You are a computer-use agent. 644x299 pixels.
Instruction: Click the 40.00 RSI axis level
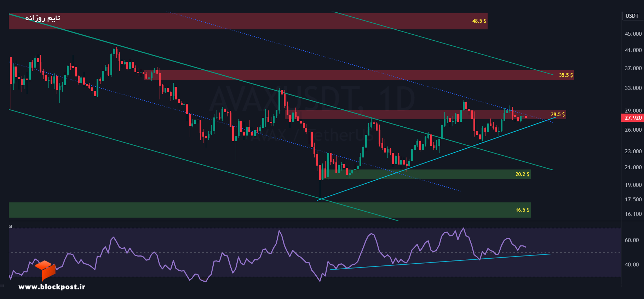(632, 265)
